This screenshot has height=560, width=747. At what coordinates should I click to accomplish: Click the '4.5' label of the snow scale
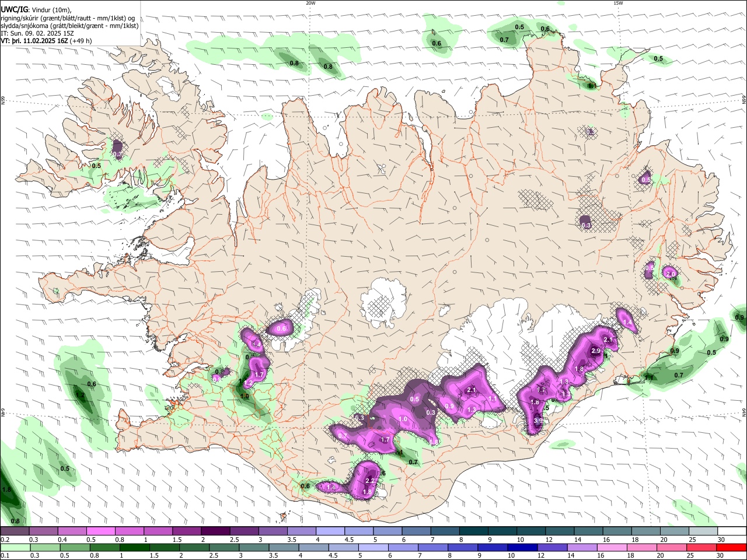[x=349, y=540]
